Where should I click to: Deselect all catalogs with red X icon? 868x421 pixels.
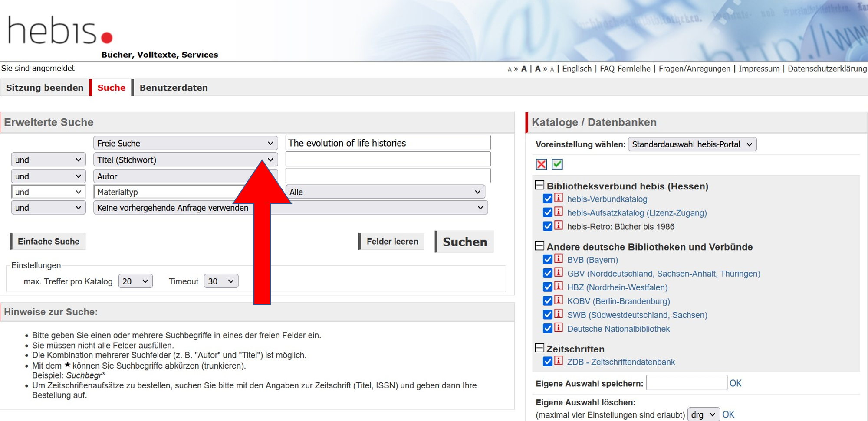click(x=541, y=164)
